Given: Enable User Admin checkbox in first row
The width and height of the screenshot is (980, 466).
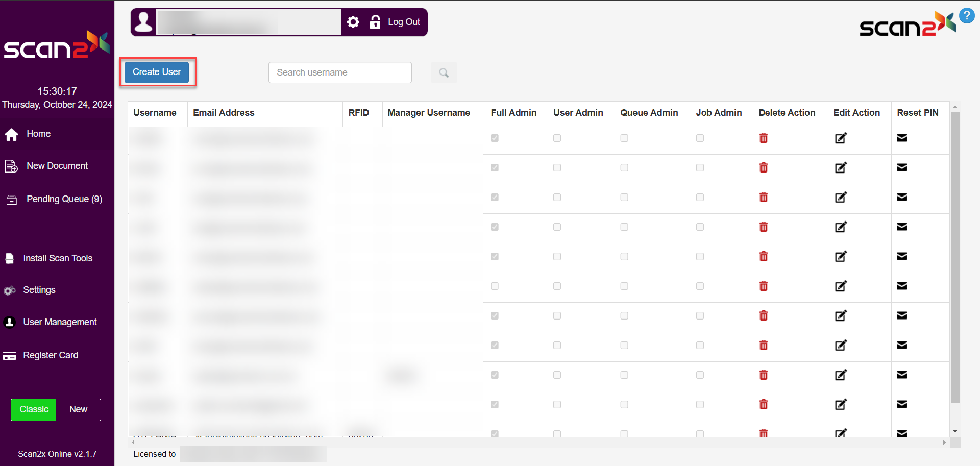Looking at the screenshot, I should 557,138.
